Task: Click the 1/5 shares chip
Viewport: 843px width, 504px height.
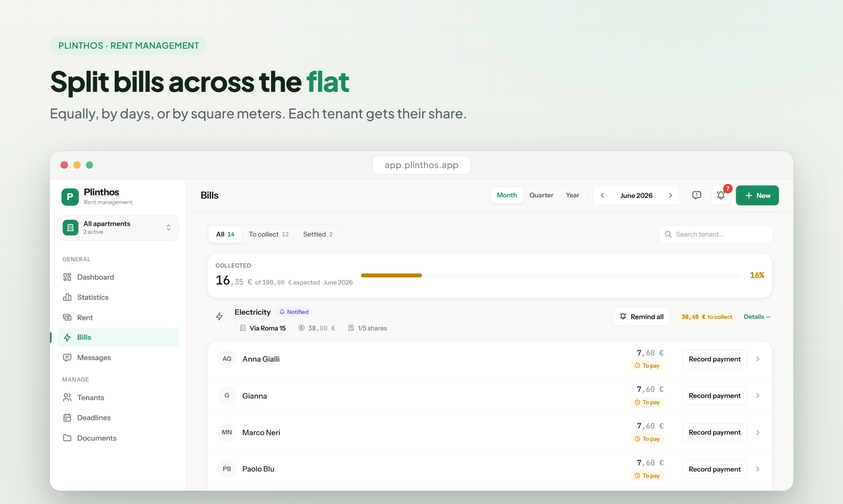Action: [x=367, y=328]
